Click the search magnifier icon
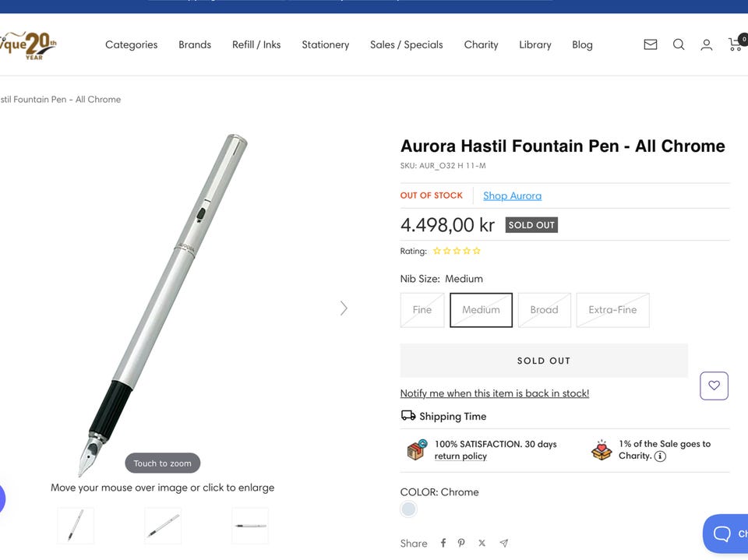748x560 pixels. click(x=679, y=44)
